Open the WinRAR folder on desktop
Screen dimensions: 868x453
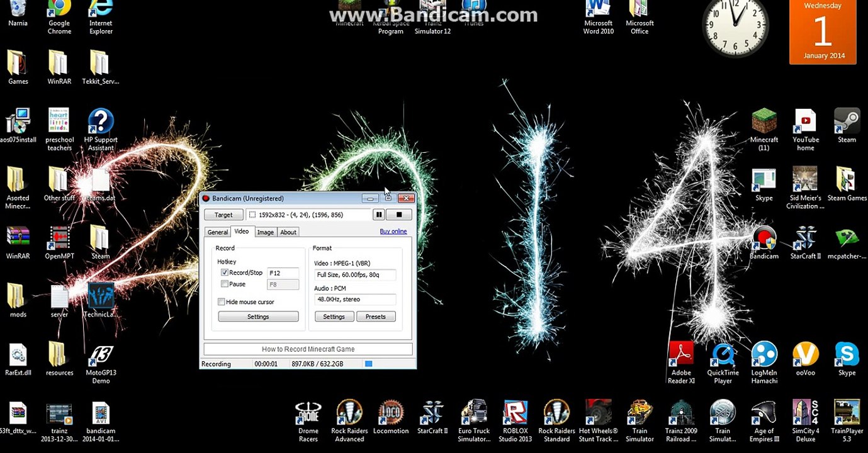(x=59, y=67)
